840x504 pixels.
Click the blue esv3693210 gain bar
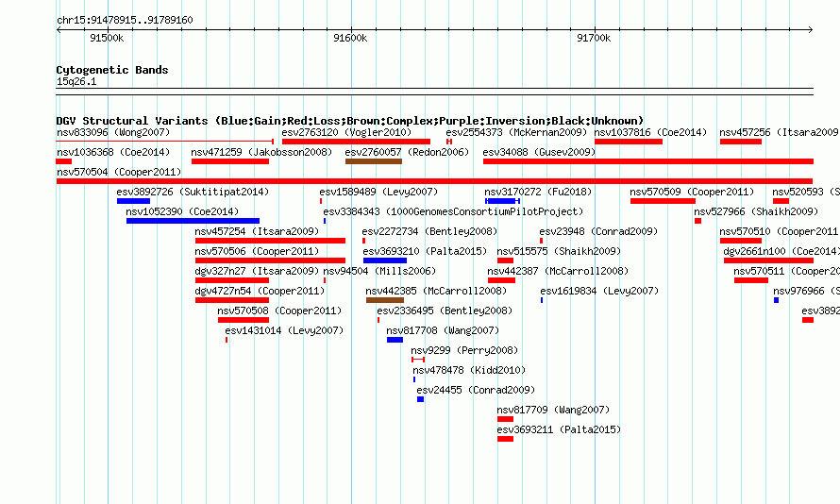[385, 260]
